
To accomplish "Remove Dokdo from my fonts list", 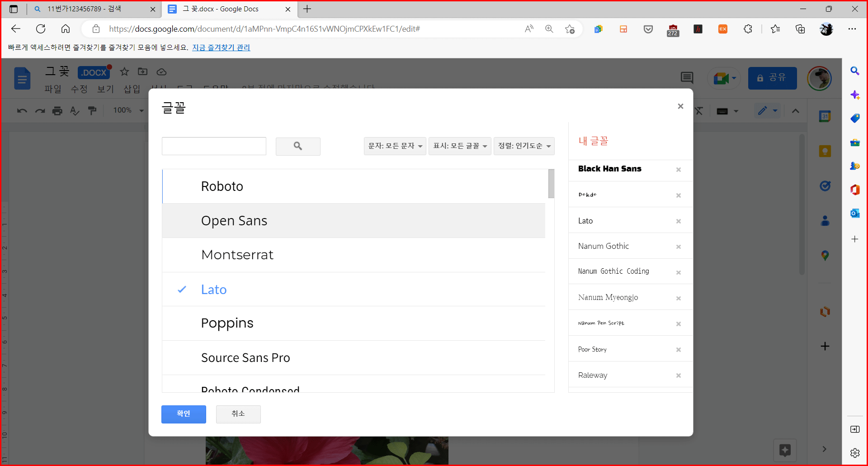I will [x=679, y=195].
